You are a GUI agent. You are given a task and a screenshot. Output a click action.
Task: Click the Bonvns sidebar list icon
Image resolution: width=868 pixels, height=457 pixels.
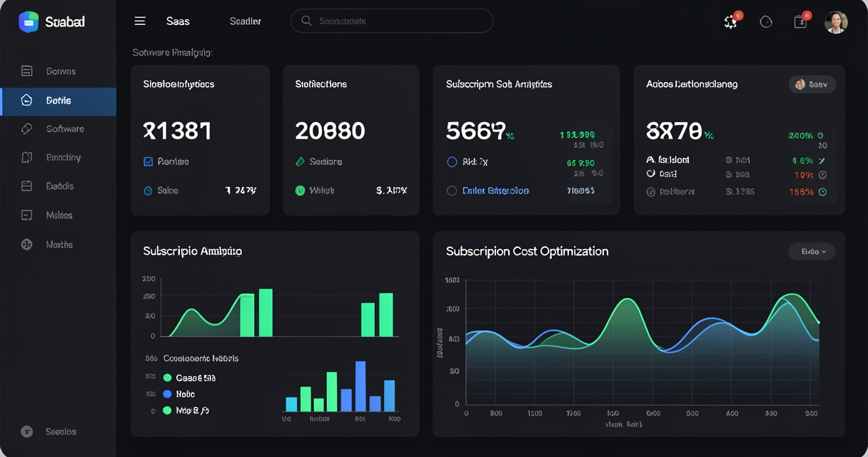pos(27,71)
